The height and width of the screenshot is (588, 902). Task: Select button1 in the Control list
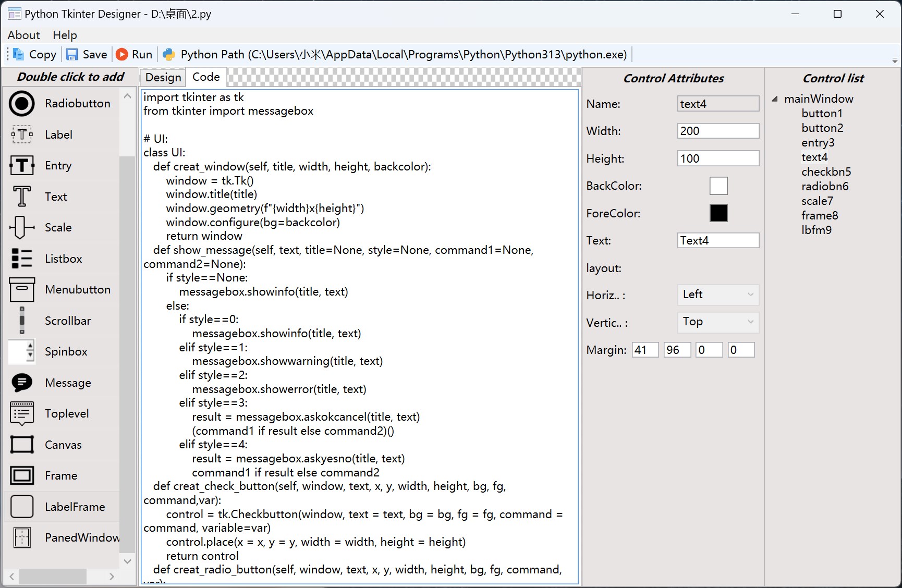coord(822,113)
